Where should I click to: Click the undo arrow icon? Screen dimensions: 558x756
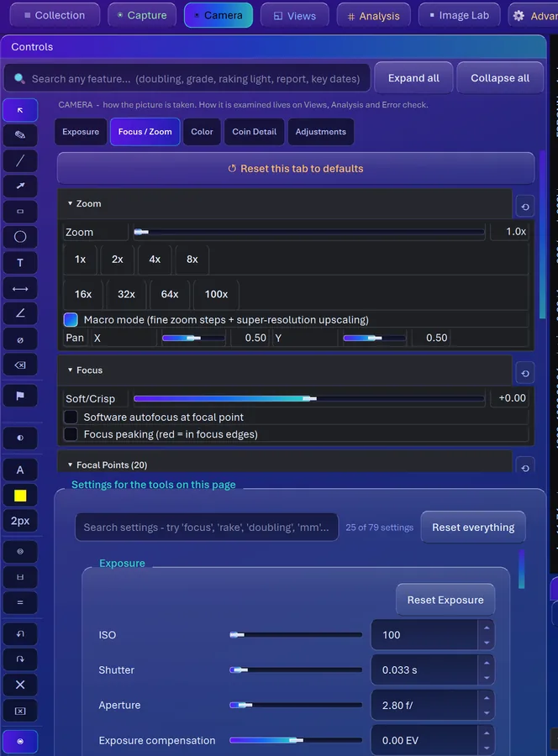click(20, 633)
